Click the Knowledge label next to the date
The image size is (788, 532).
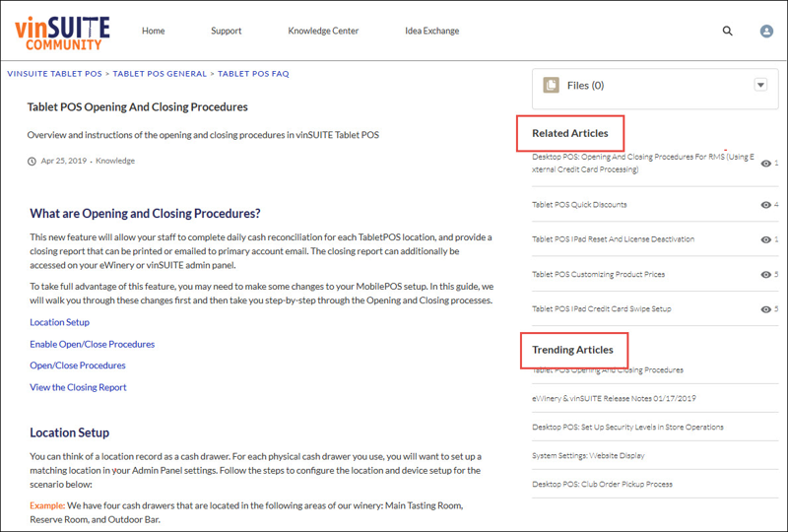click(115, 161)
